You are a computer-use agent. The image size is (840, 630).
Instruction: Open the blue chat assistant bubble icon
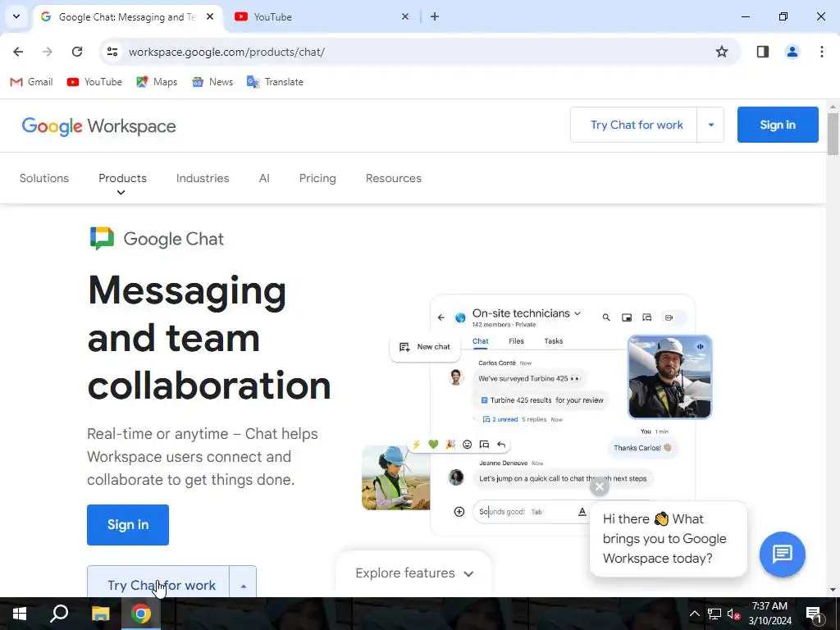tap(782, 554)
